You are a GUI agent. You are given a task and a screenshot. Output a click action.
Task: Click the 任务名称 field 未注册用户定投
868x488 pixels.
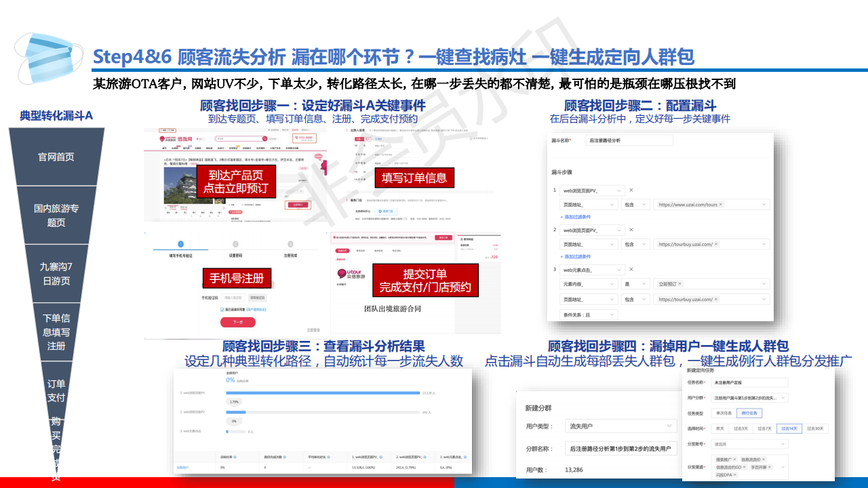pyautogui.click(x=750, y=382)
